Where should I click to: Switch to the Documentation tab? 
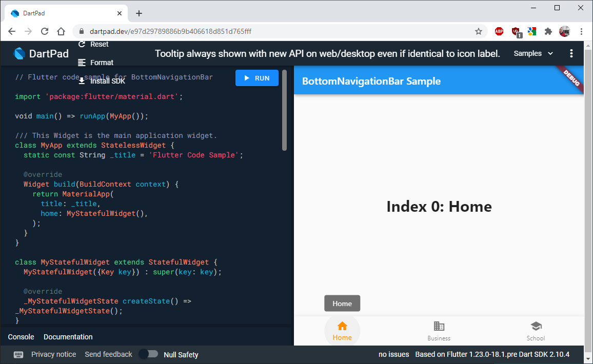[68, 337]
